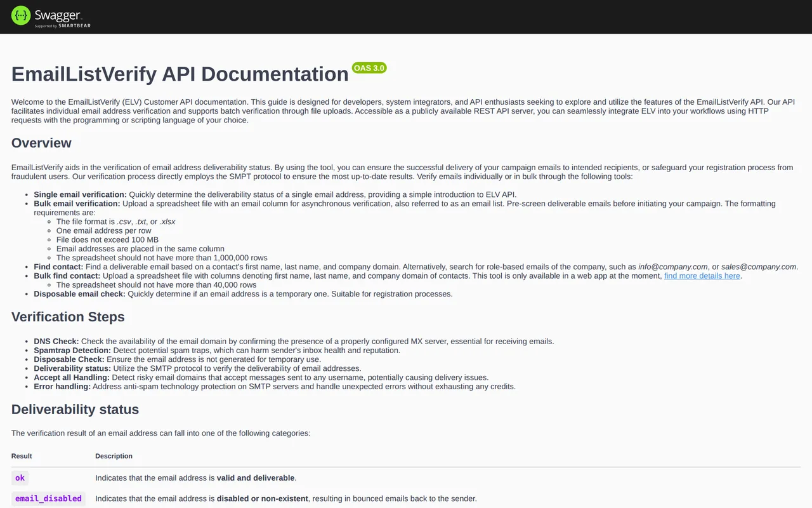Click the sales@company.com example text
Screen dimensions: 812x508
pos(759,267)
